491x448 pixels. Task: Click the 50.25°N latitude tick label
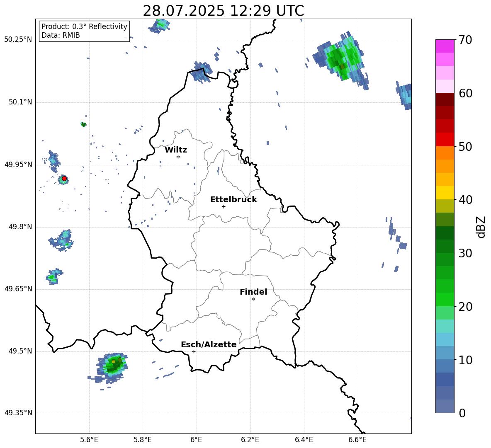point(18,40)
